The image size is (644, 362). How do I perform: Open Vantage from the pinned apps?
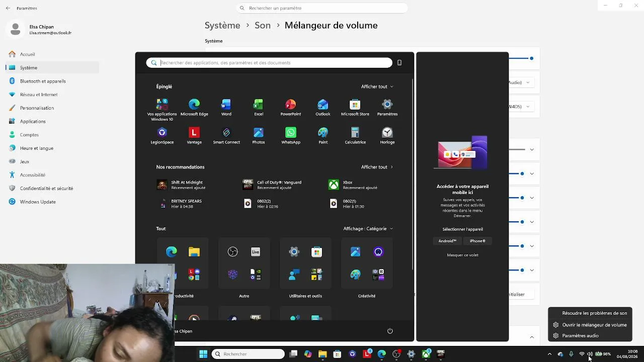pos(194,136)
